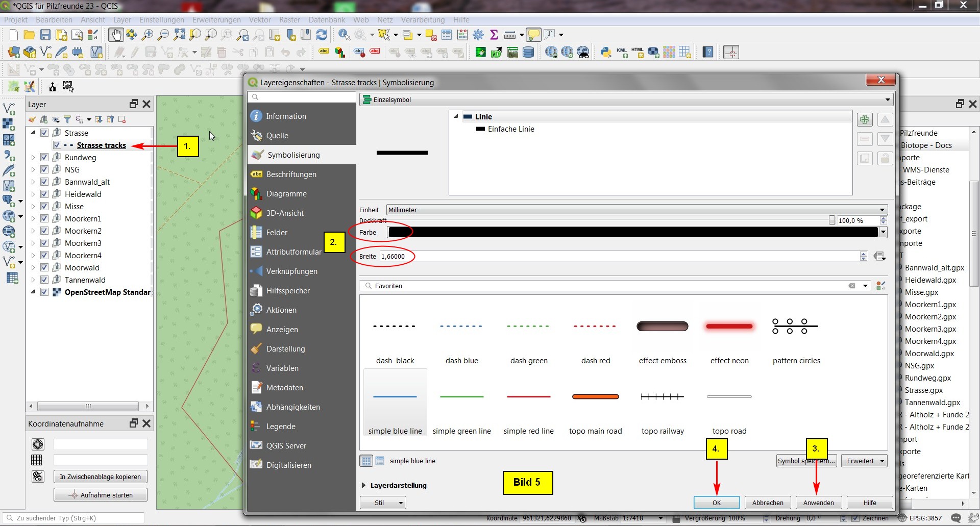This screenshot has width=980, height=526.
Task: Click the Save Project floppy icon
Action: click(45, 35)
